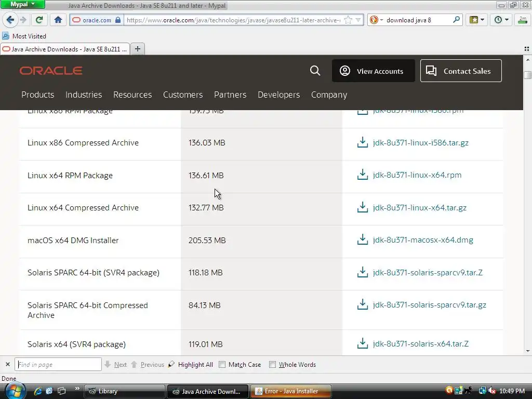Screen dimensions: 532x399
Task: Click the download icon for jdk-8u371-linux-x64.rpm
Action: pyautogui.click(x=362, y=175)
